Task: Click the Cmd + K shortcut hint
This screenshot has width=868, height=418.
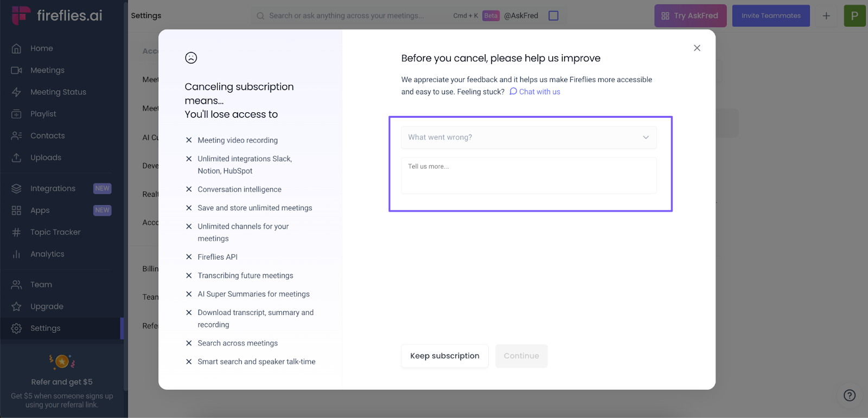Action: pos(465,16)
